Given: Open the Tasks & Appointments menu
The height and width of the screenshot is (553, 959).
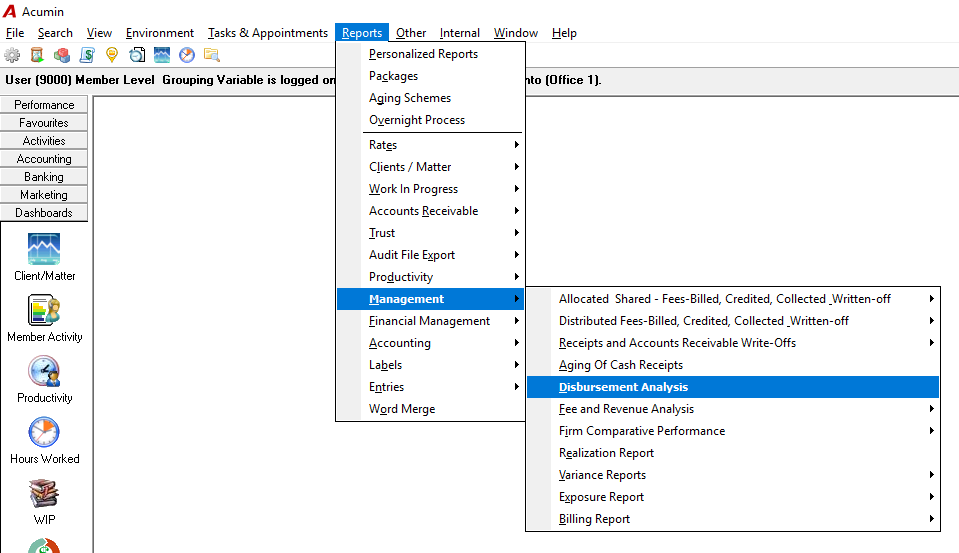Looking at the screenshot, I should [x=268, y=33].
